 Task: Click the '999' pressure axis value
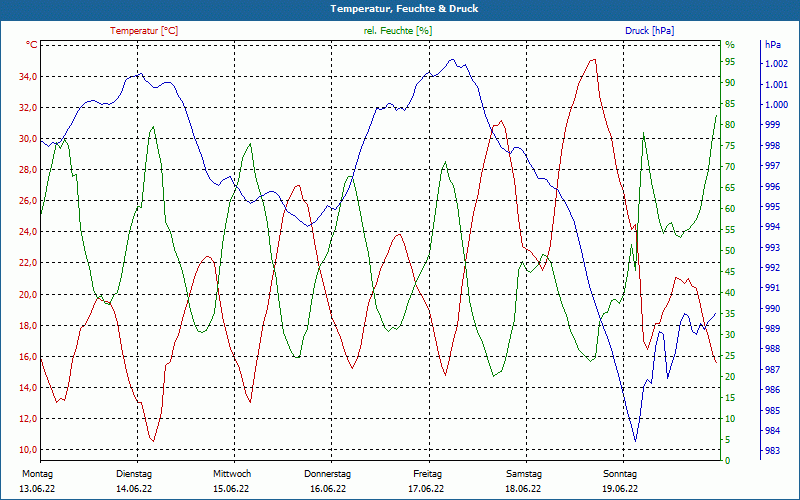(x=772, y=125)
